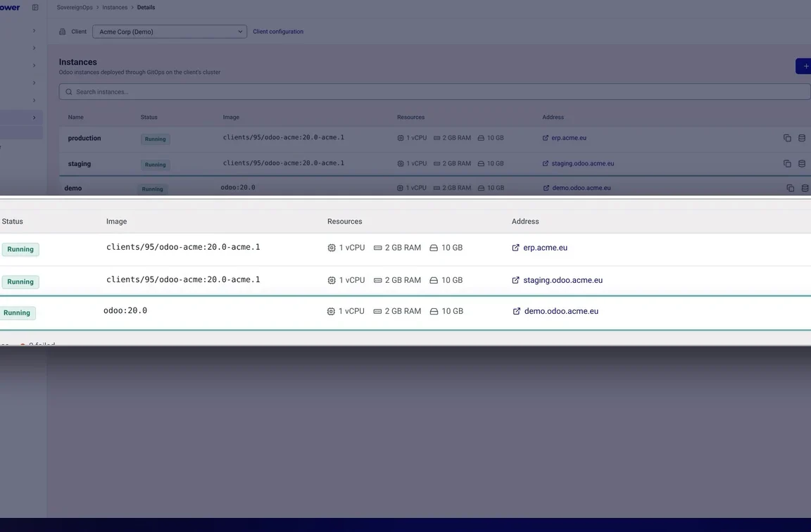
Task: Go to Instances in the breadcrumb
Action: coord(115,7)
